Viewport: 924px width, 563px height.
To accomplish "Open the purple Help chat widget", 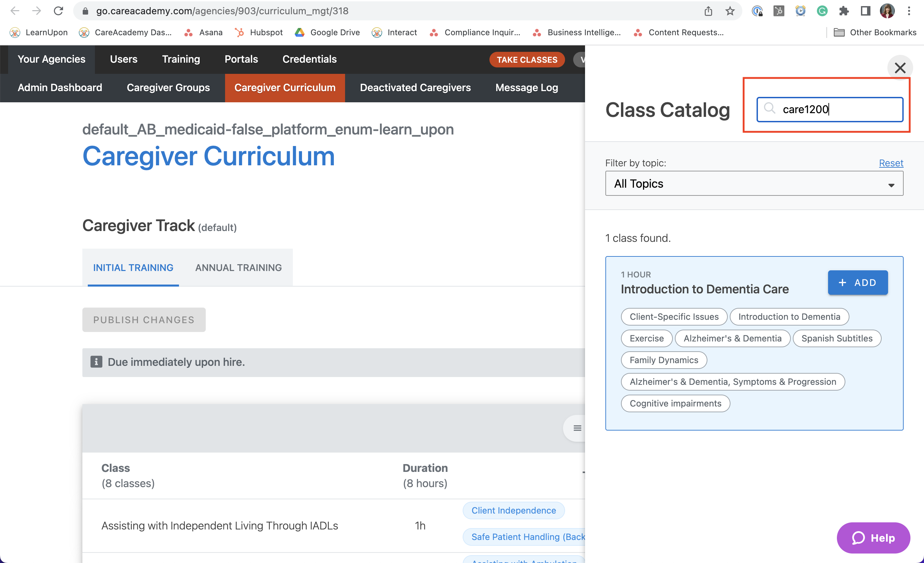I will 873,538.
